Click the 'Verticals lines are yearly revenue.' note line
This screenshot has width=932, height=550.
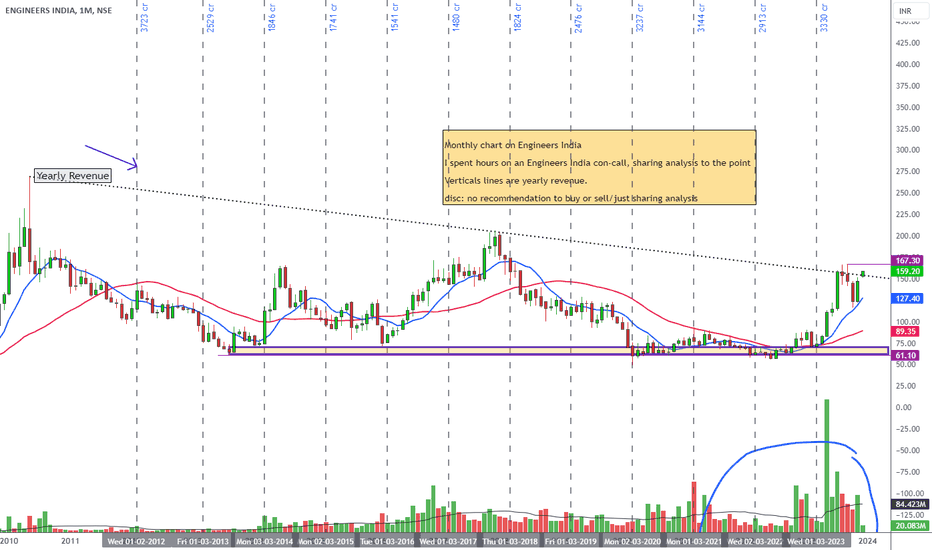[516, 181]
